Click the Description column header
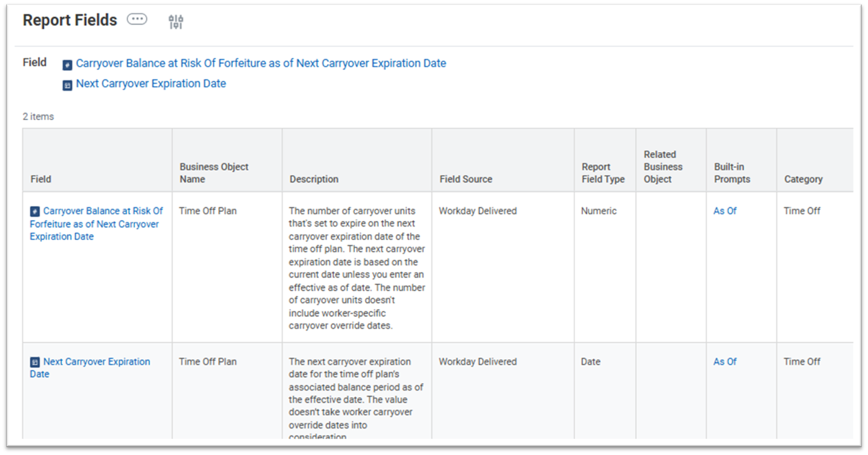 tap(313, 179)
